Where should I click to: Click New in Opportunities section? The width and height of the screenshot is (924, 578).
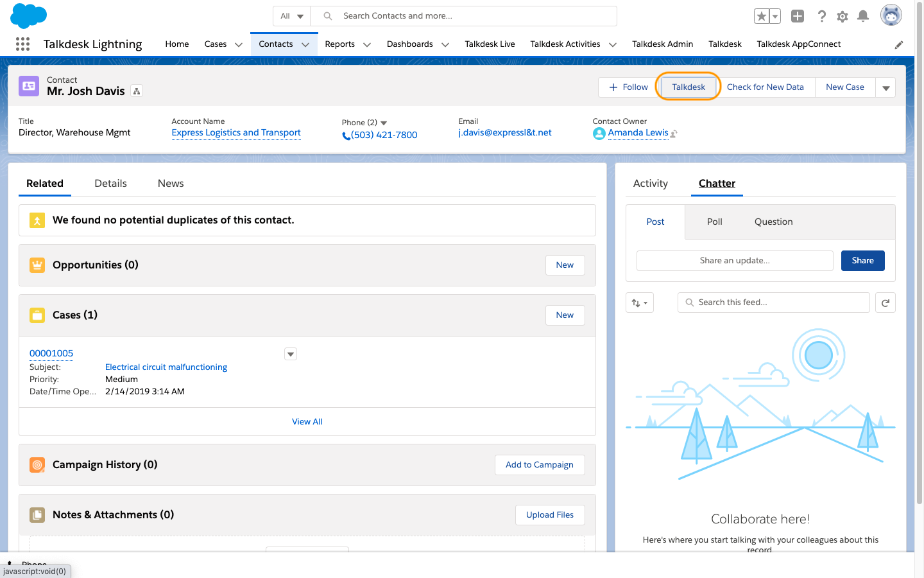pyautogui.click(x=565, y=265)
